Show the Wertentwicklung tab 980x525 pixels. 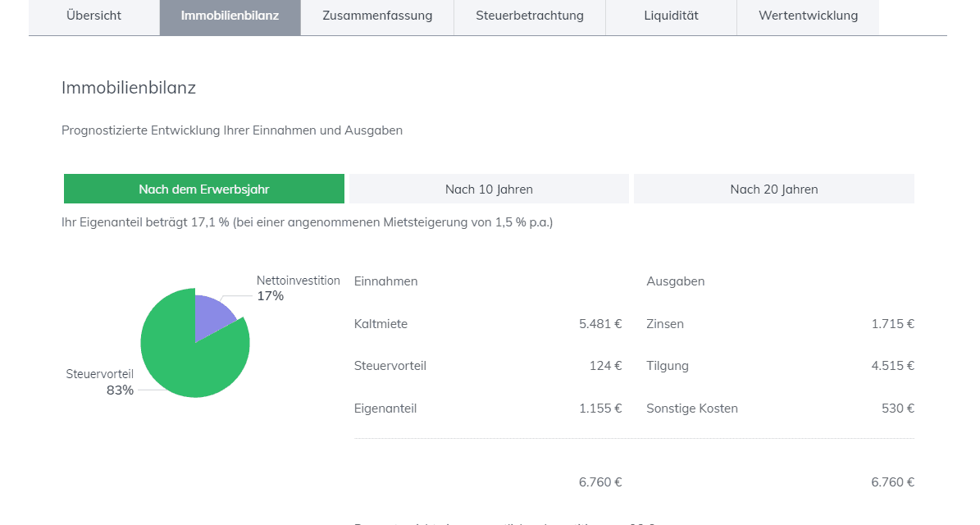point(808,16)
